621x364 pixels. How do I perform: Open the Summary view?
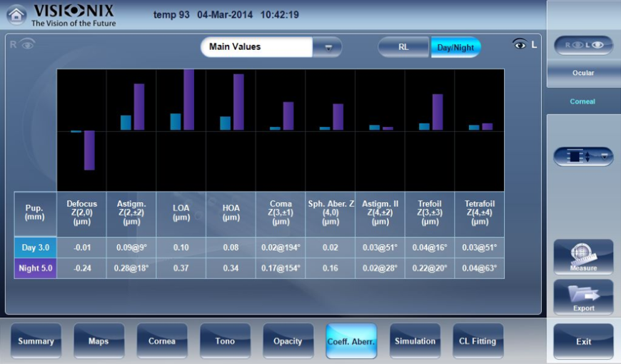[36, 341]
